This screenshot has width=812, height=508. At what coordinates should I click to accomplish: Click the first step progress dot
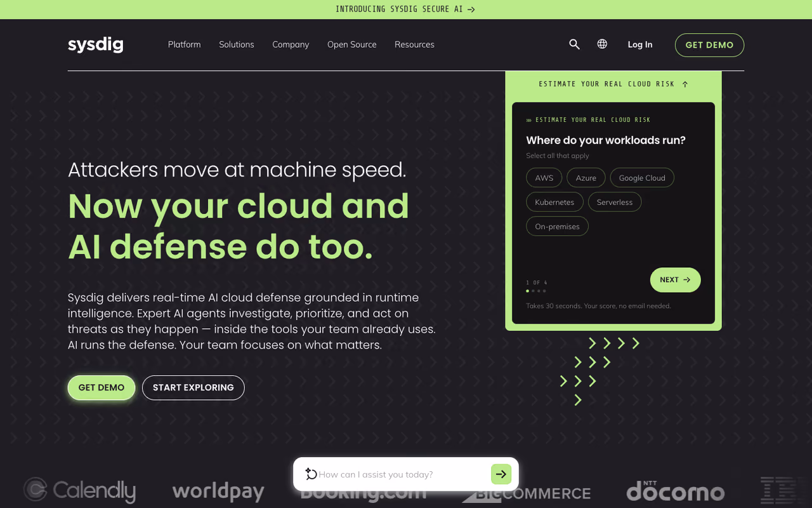pyautogui.click(x=528, y=291)
